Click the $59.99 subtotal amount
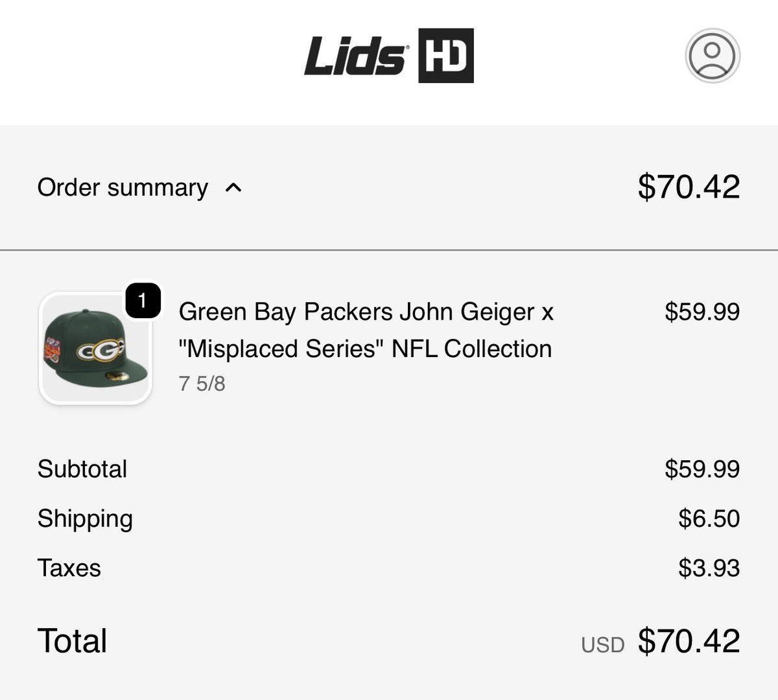Image resolution: width=778 pixels, height=700 pixels. 701,469
